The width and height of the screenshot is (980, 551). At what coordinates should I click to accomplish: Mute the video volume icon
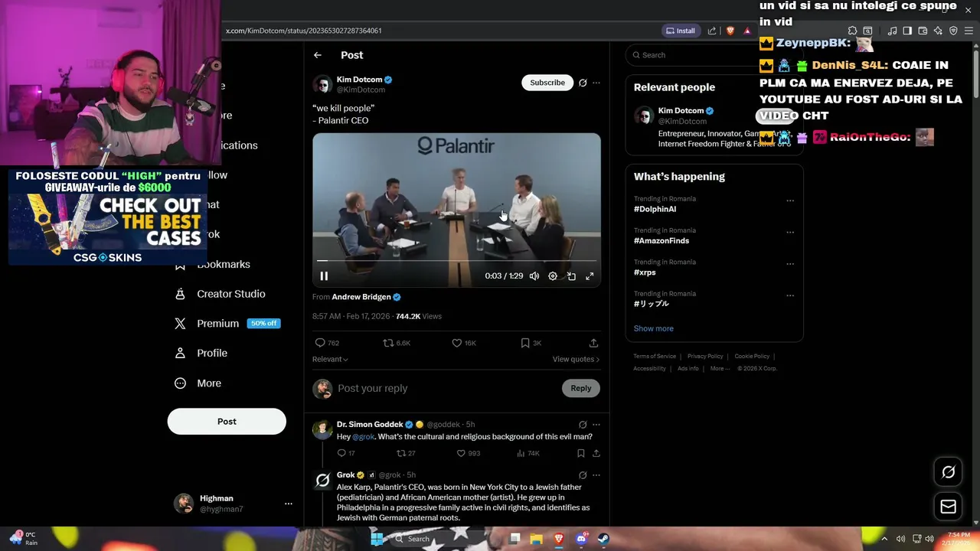coord(534,276)
